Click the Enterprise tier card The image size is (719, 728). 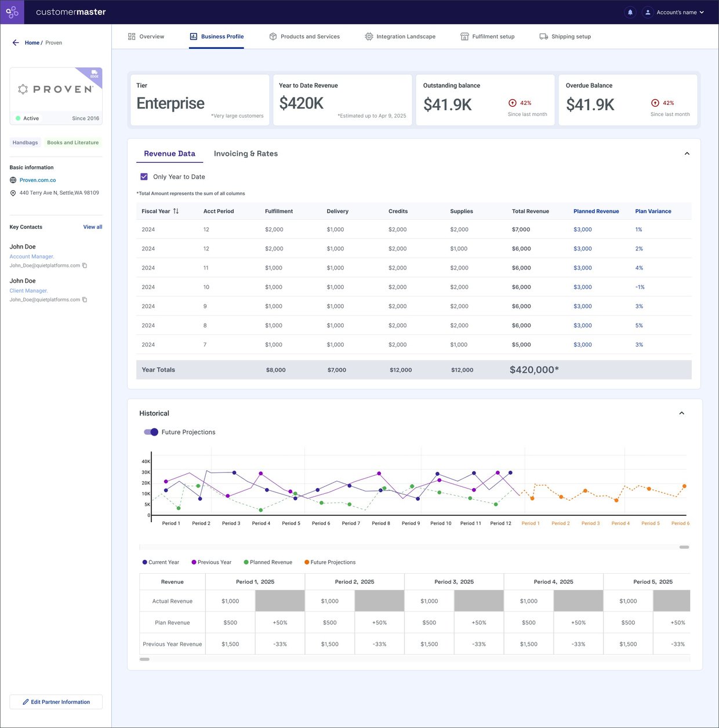[200, 100]
